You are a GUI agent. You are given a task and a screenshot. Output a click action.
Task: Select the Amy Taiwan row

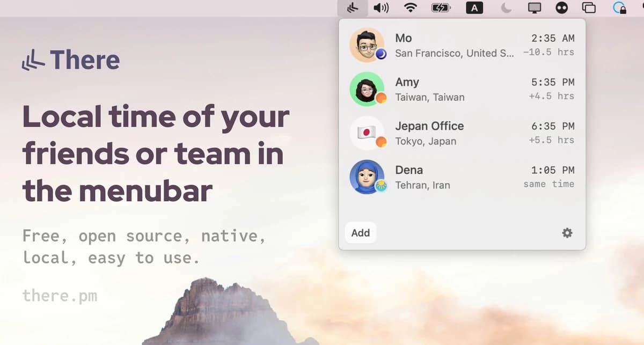click(462, 89)
